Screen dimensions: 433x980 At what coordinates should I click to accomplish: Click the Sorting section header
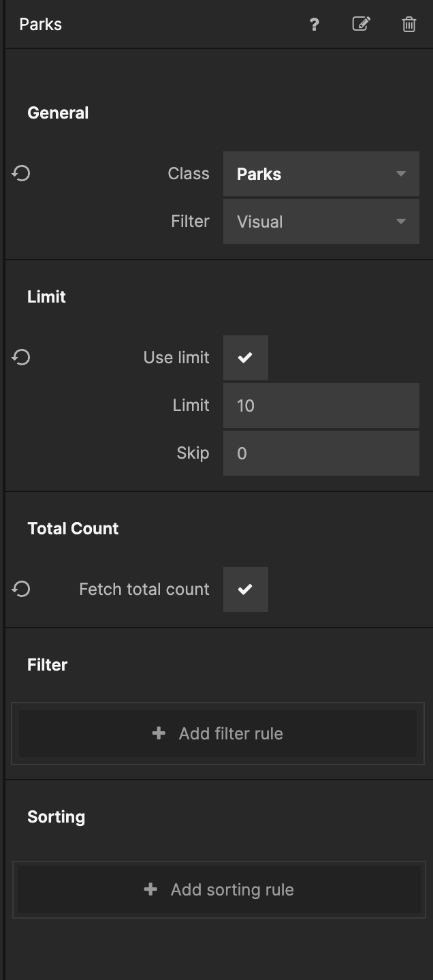(56, 816)
